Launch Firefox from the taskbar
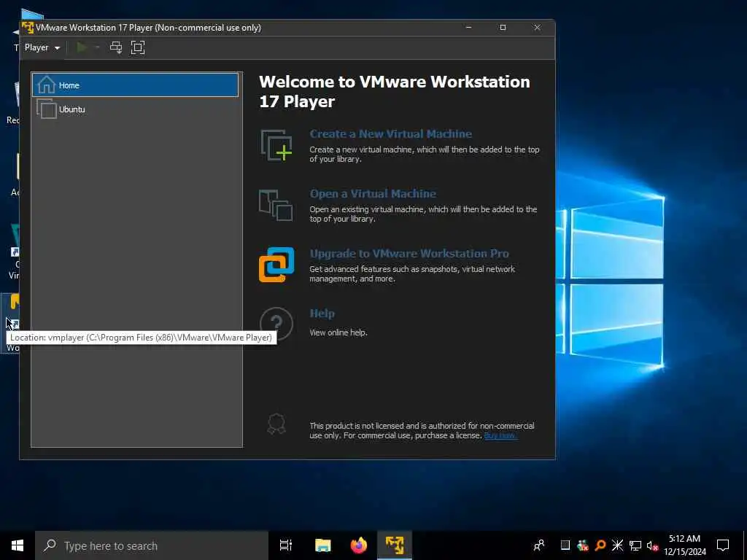 tap(359, 545)
